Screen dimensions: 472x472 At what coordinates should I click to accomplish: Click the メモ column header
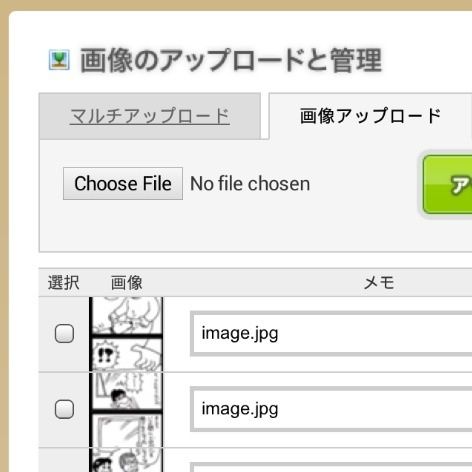coord(379,283)
